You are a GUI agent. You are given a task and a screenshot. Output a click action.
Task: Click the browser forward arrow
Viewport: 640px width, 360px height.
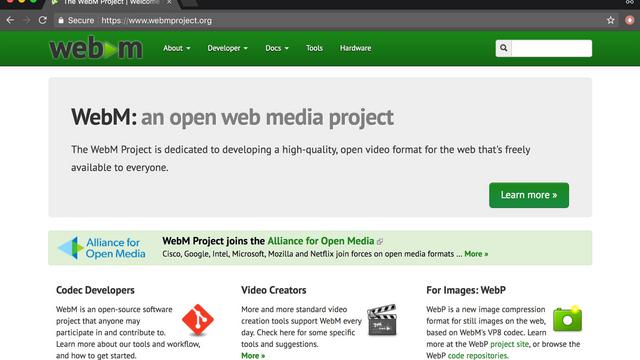click(27, 20)
